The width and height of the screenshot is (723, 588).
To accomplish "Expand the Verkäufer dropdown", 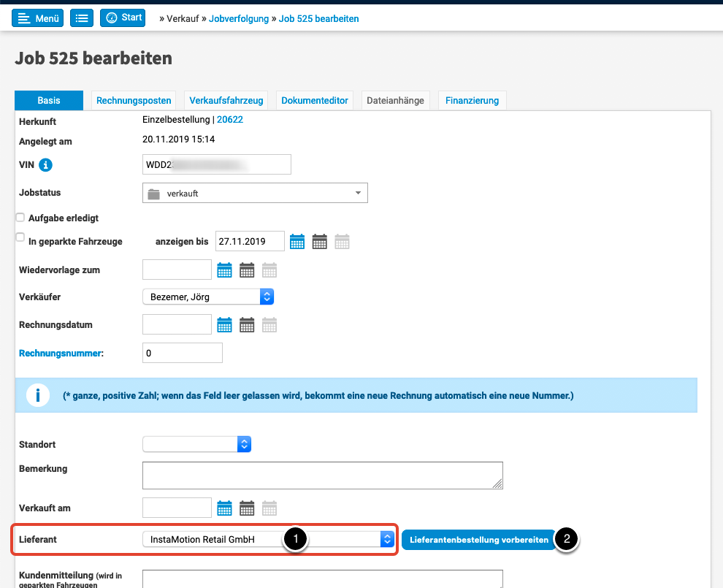I will click(208, 297).
